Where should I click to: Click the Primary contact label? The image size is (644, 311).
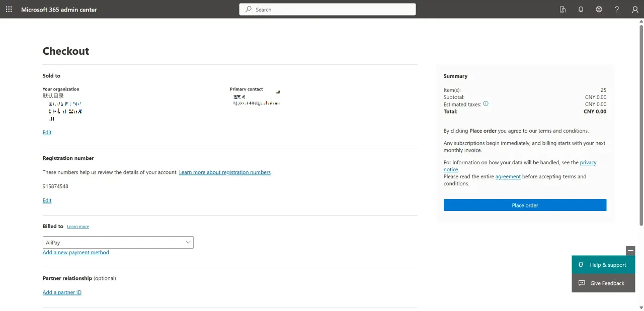point(247,89)
